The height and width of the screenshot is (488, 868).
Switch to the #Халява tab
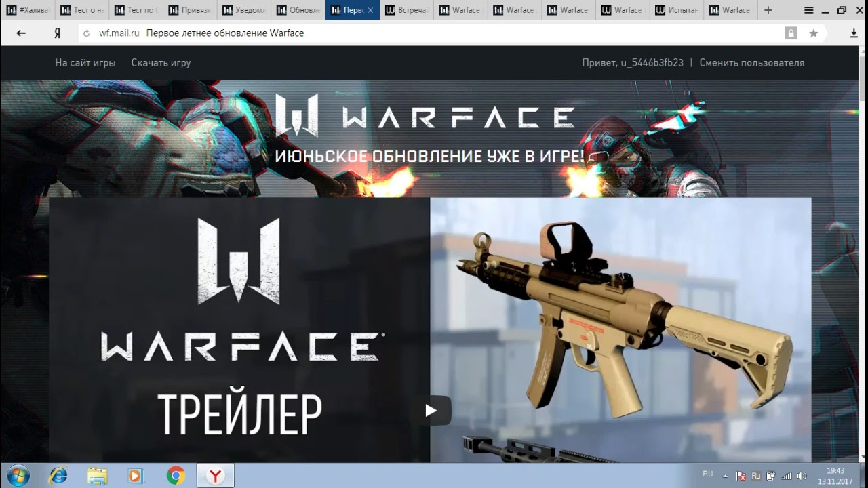click(x=27, y=10)
